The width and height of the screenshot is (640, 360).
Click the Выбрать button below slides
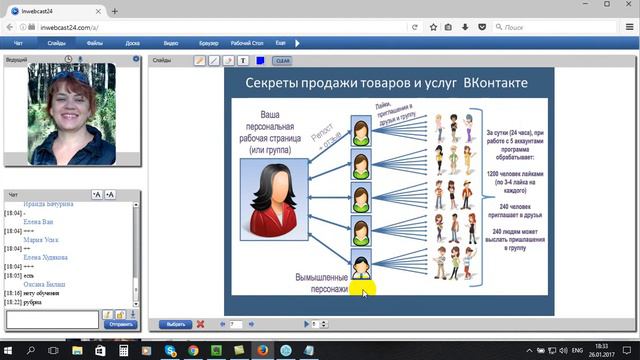tap(175, 324)
